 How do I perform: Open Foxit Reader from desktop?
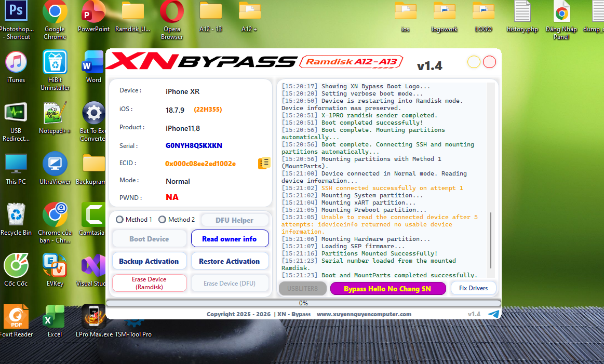click(x=16, y=321)
